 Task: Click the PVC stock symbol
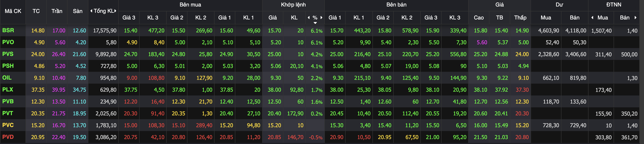click(x=8, y=125)
